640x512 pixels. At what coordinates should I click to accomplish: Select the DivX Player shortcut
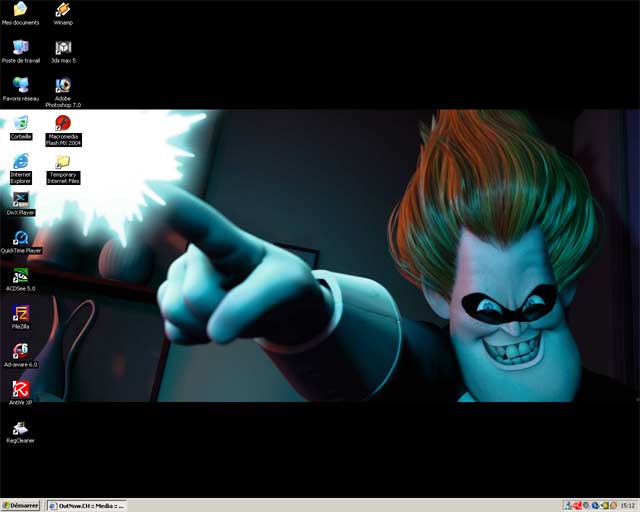[20, 203]
